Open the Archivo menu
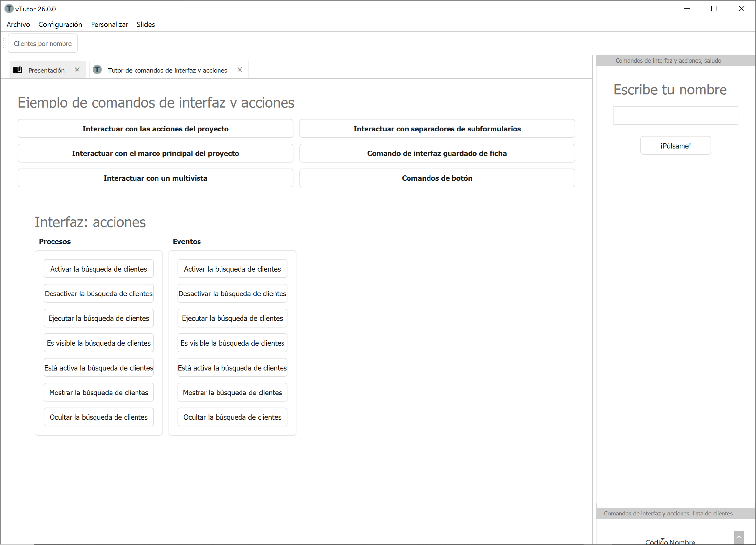The height and width of the screenshot is (545, 756). 18,24
